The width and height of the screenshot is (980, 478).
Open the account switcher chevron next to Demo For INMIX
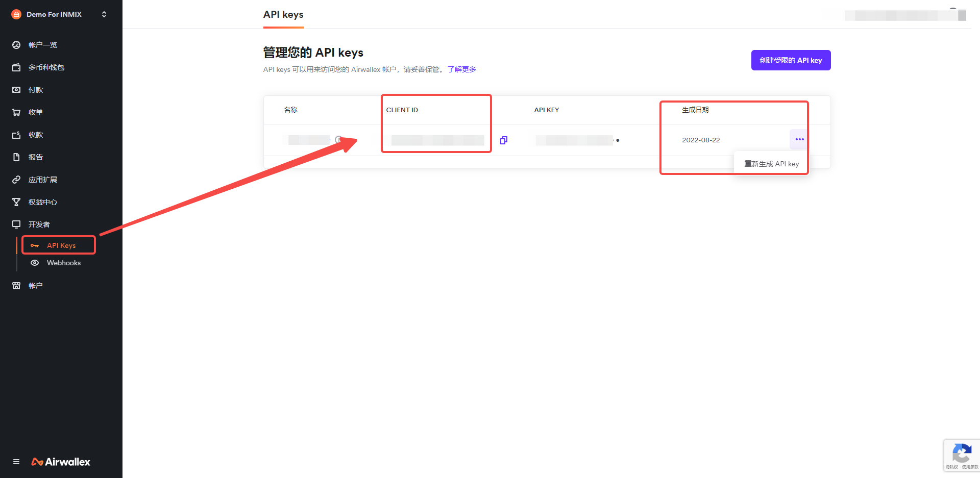coord(104,14)
